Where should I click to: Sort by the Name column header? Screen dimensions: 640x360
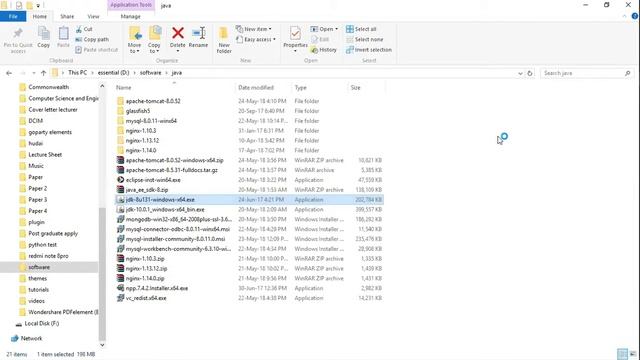click(175, 88)
